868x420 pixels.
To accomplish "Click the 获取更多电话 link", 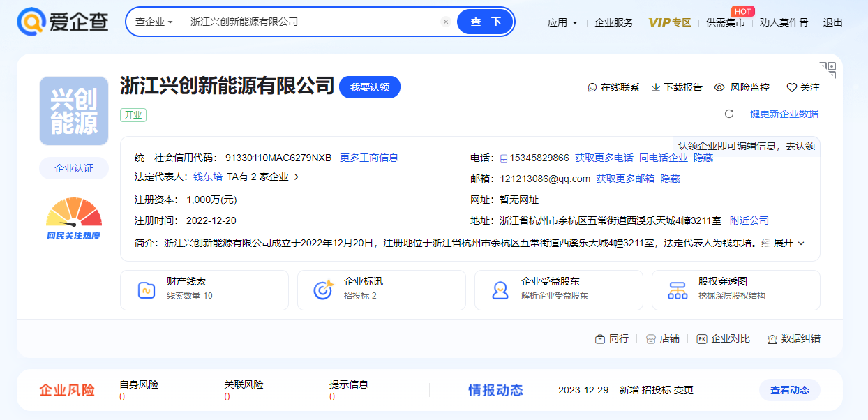I will (604, 158).
